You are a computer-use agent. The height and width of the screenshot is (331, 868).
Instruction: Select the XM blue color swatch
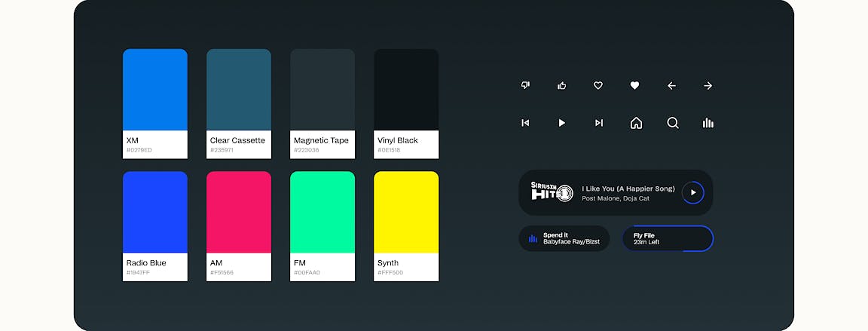point(155,90)
